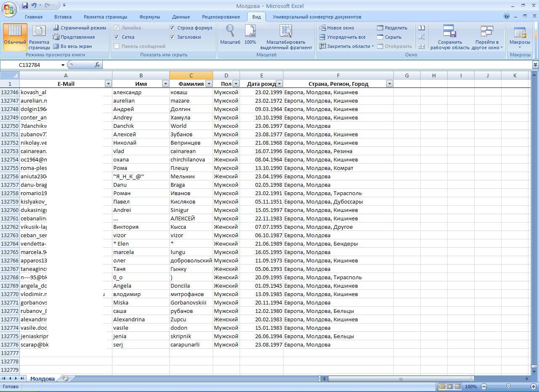Click the Save icon in quick access toolbar
The height and width of the screenshot is (392, 539).
25,5
